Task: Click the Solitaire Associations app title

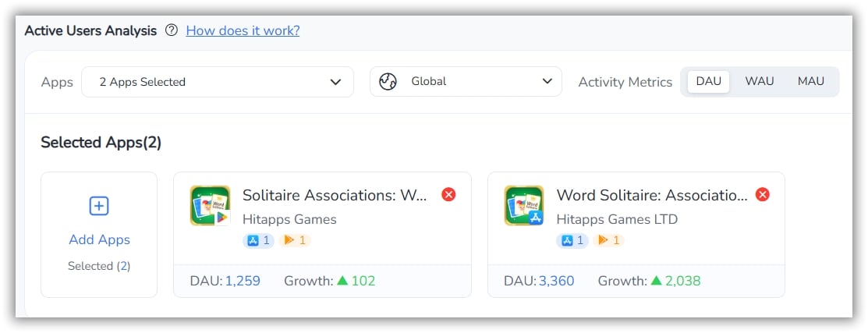Action: click(x=335, y=195)
